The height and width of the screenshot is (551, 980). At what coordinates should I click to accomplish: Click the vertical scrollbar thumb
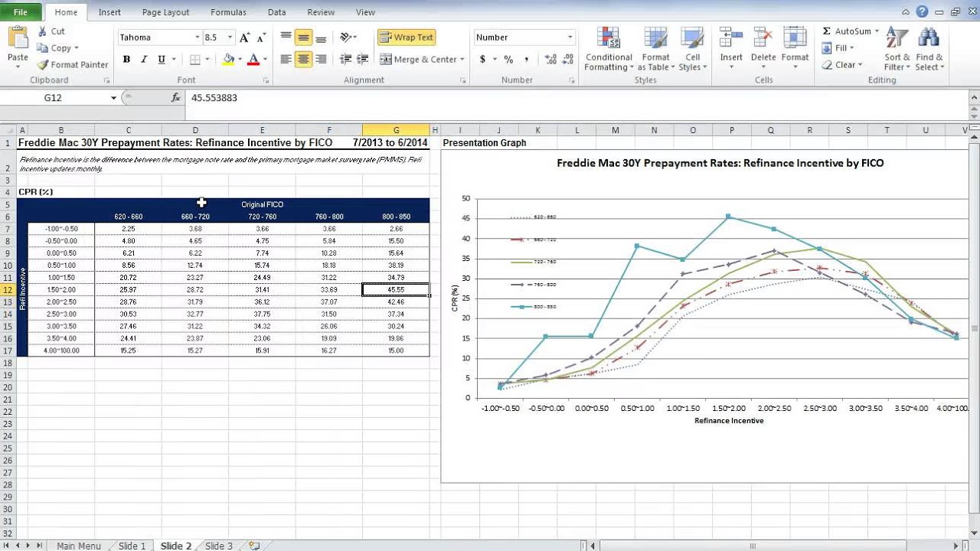[974, 330]
